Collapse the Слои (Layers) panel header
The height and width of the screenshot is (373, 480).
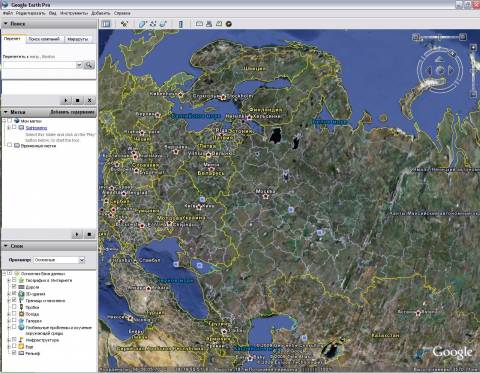click(49, 246)
